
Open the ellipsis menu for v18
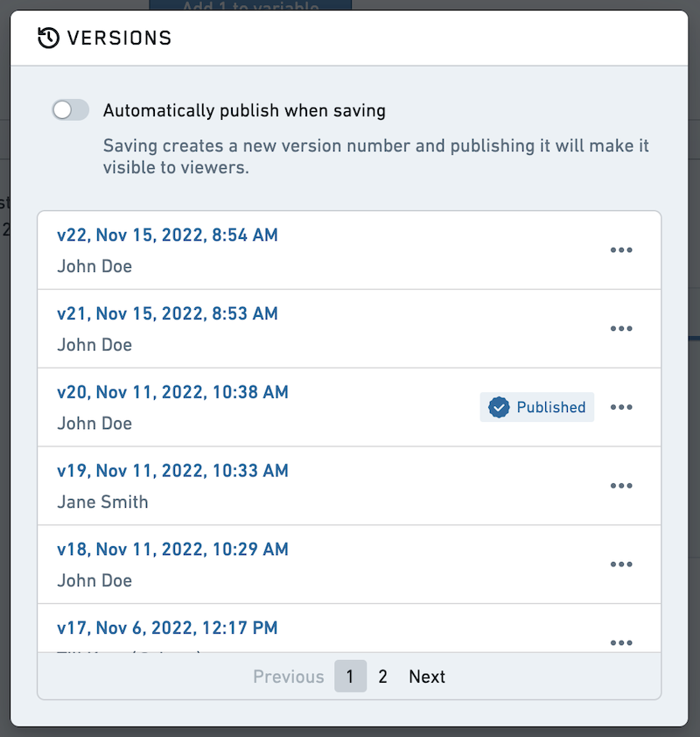click(621, 564)
